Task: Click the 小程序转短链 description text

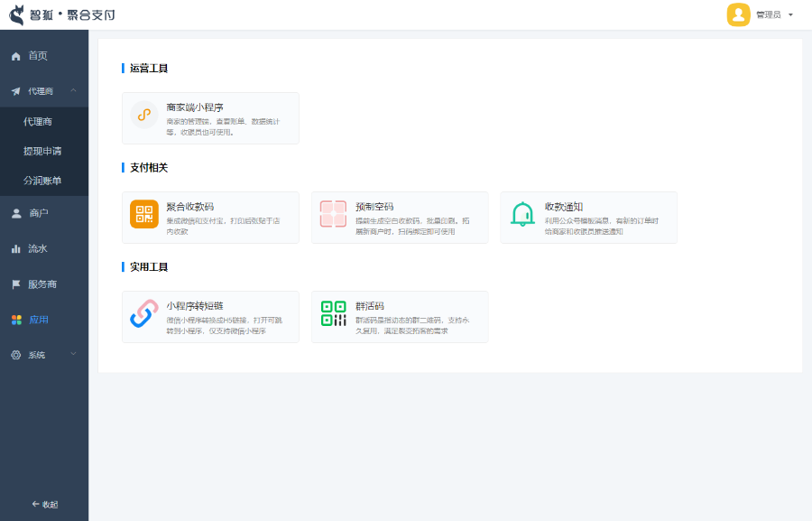Action: point(225,326)
